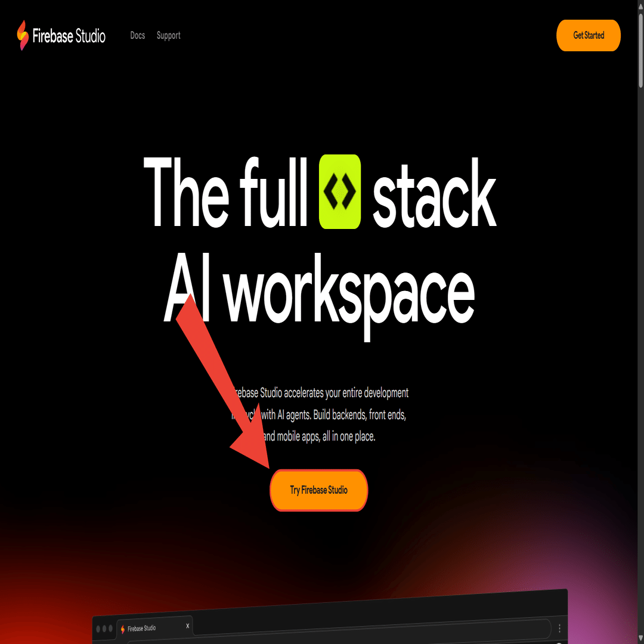Open the Support navigation link
This screenshot has width=644, height=644.
168,36
